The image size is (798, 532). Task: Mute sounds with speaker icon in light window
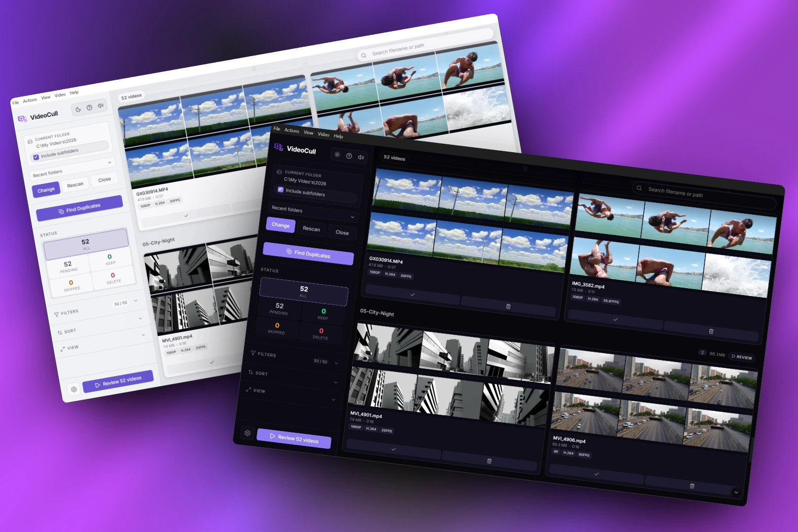click(100, 105)
